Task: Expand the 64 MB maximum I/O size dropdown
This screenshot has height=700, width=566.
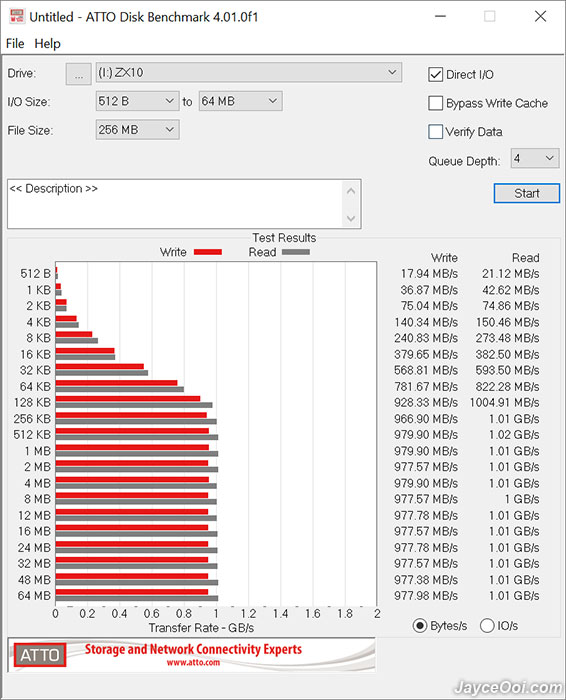Action: tap(240, 101)
